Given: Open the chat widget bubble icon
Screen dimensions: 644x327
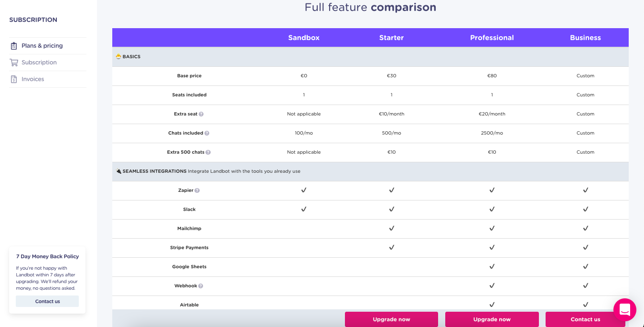Looking at the screenshot, I should (x=625, y=310).
